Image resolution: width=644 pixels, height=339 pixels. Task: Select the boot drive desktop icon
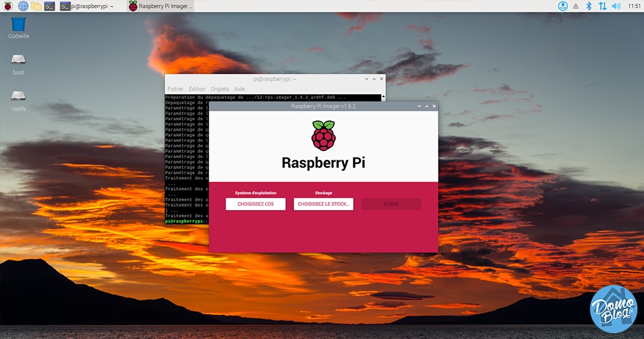pyautogui.click(x=18, y=64)
